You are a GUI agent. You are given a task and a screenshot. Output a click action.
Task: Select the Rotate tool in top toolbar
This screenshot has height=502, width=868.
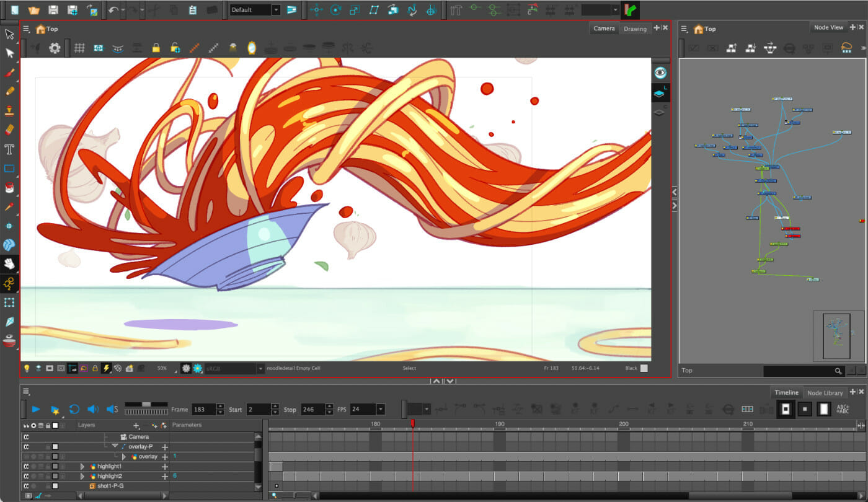[335, 10]
